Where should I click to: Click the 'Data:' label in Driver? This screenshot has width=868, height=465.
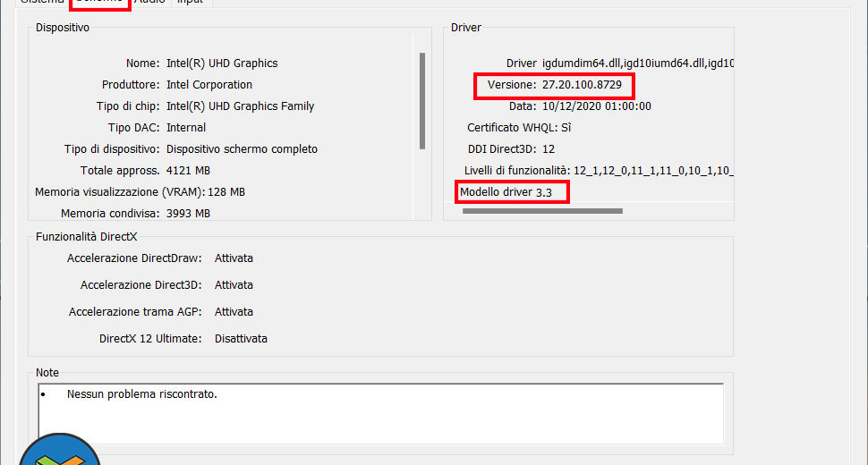(523, 106)
